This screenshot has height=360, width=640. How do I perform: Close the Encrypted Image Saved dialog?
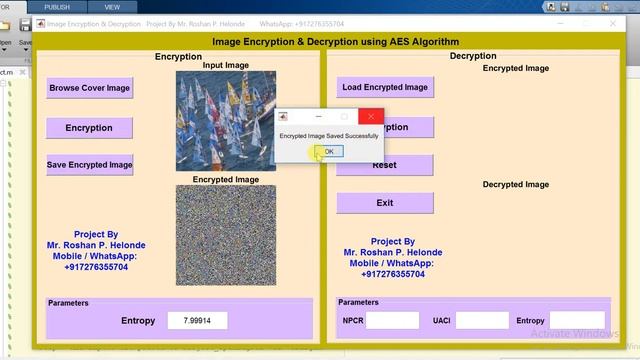click(x=371, y=117)
